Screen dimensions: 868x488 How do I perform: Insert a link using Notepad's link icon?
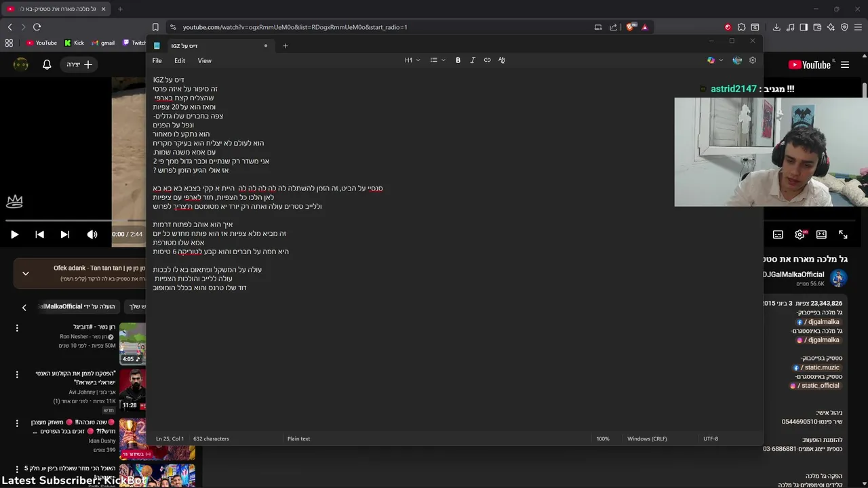point(487,60)
